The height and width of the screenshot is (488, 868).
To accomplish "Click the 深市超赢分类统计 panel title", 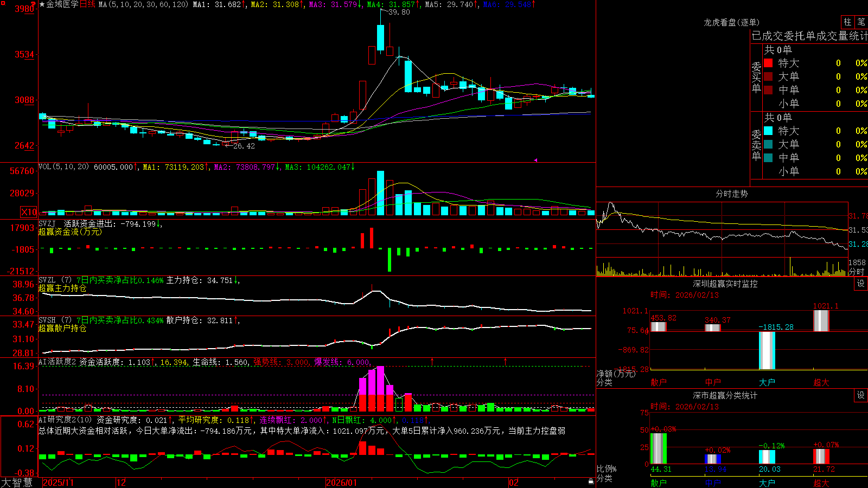I will tap(725, 395).
